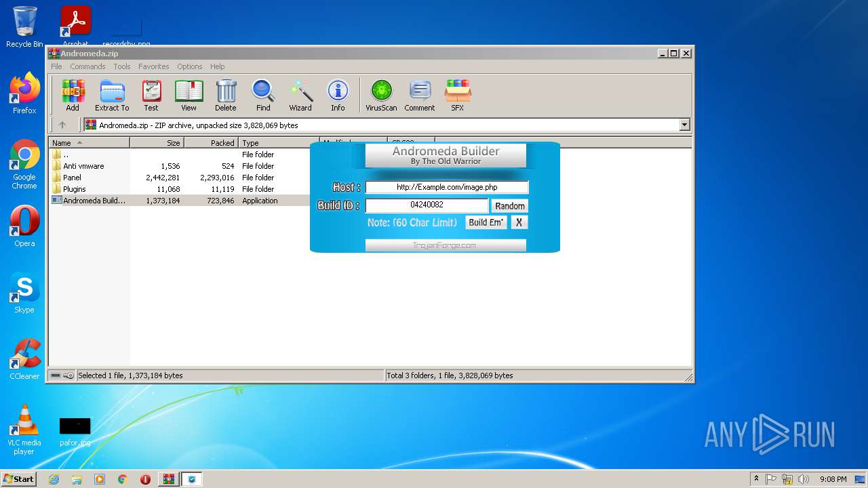868x488 pixels.
Task: Select the Google Chrome desktop shortcut
Action: pyautogui.click(x=24, y=165)
